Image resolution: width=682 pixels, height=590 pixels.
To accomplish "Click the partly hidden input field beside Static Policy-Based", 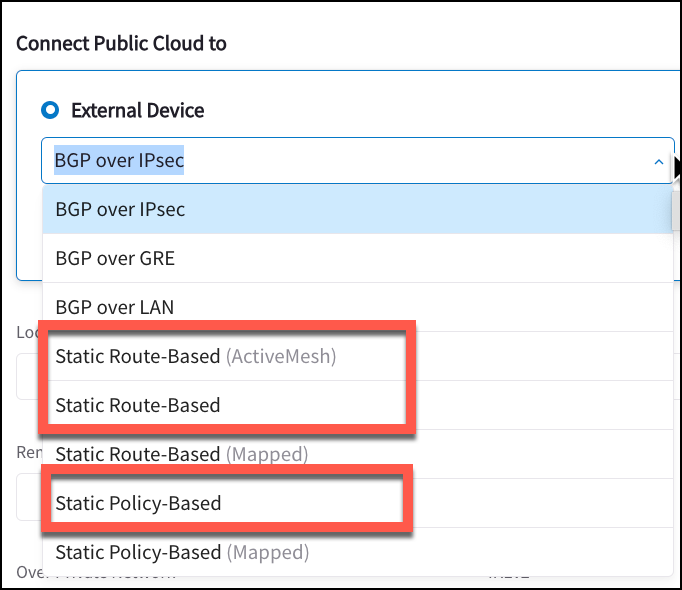I will [x=28, y=497].
